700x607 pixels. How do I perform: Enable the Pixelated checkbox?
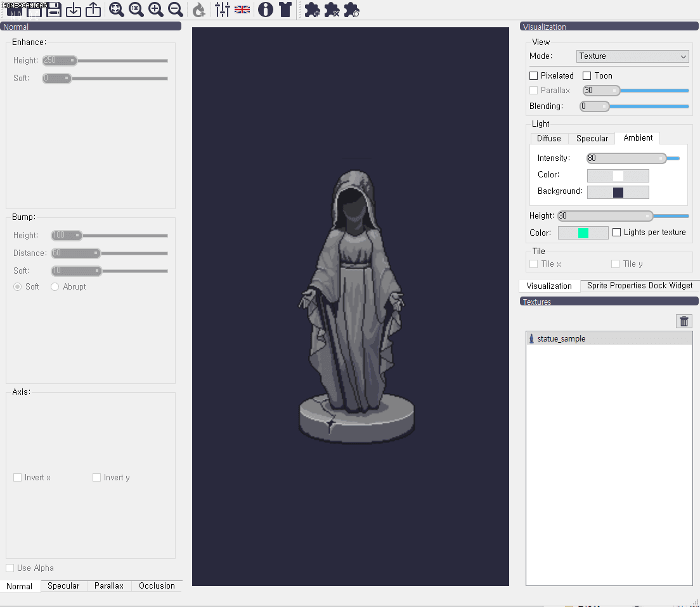click(x=533, y=75)
